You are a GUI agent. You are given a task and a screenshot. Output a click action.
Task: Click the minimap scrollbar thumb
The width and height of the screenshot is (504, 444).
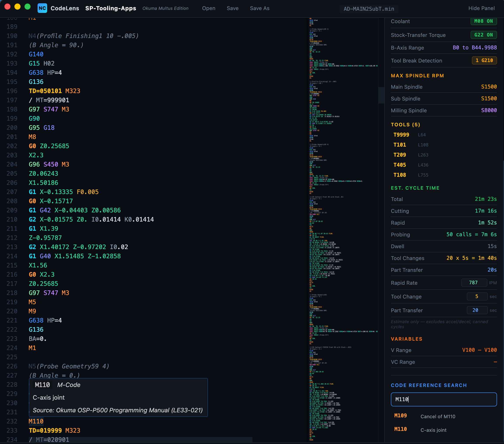coord(381,95)
